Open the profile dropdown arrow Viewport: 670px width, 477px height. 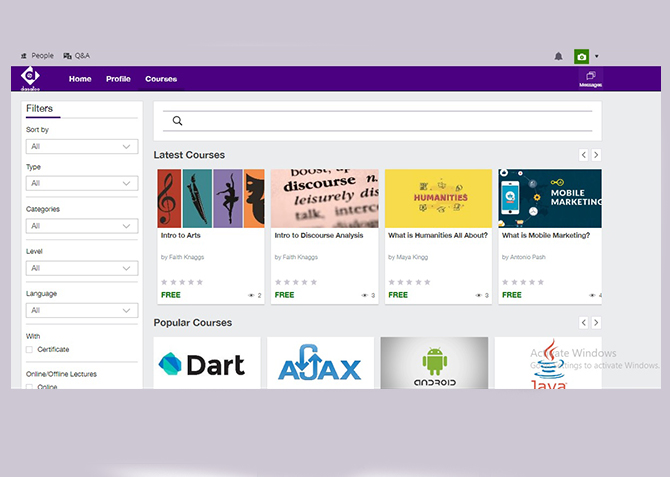pos(597,57)
